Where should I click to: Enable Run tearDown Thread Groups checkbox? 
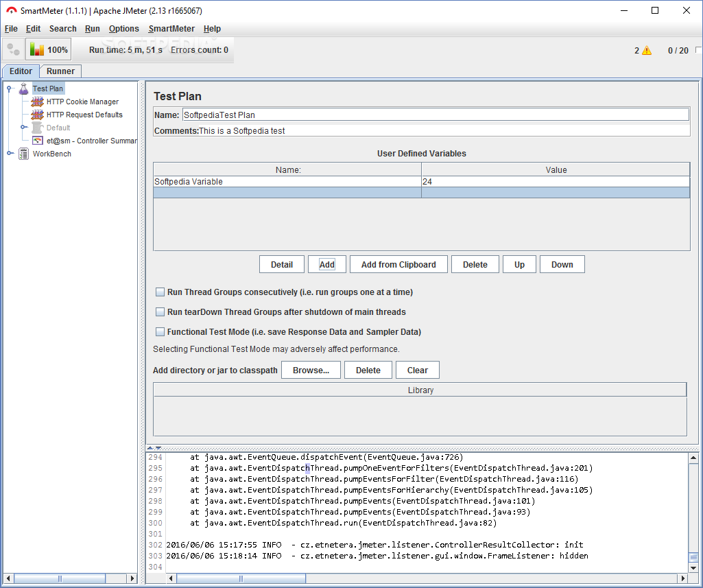[160, 311]
